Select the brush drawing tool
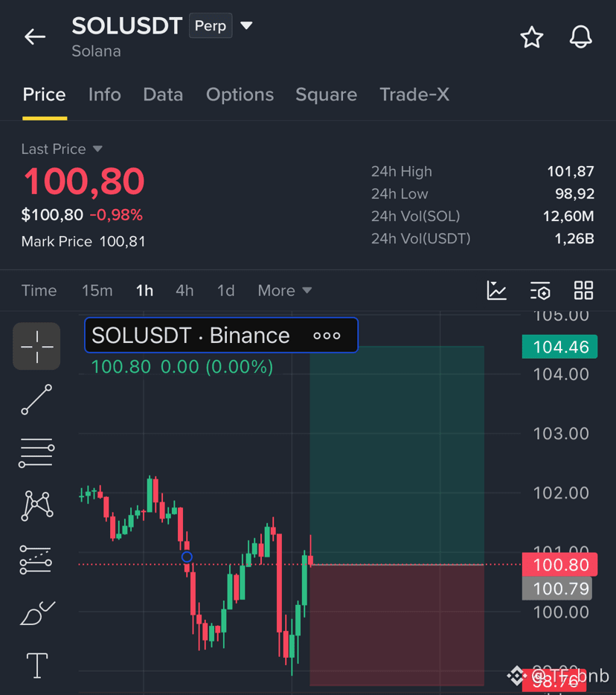 pyautogui.click(x=37, y=613)
